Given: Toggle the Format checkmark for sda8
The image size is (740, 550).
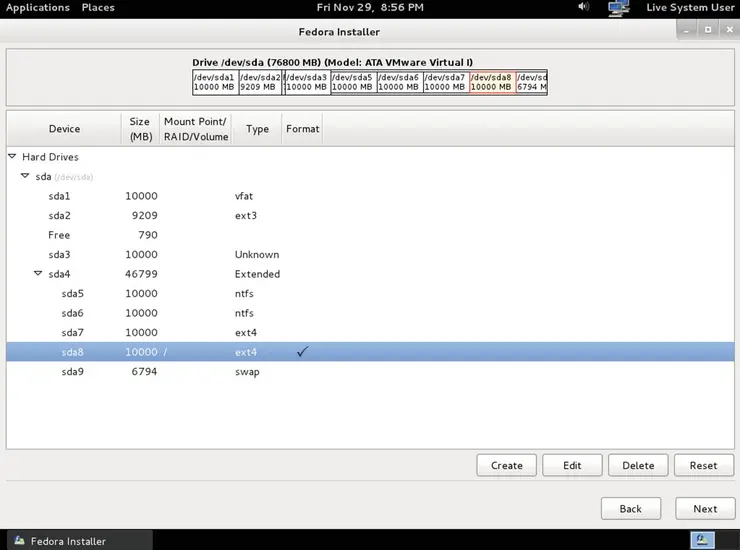Looking at the screenshot, I should (x=302, y=352).
